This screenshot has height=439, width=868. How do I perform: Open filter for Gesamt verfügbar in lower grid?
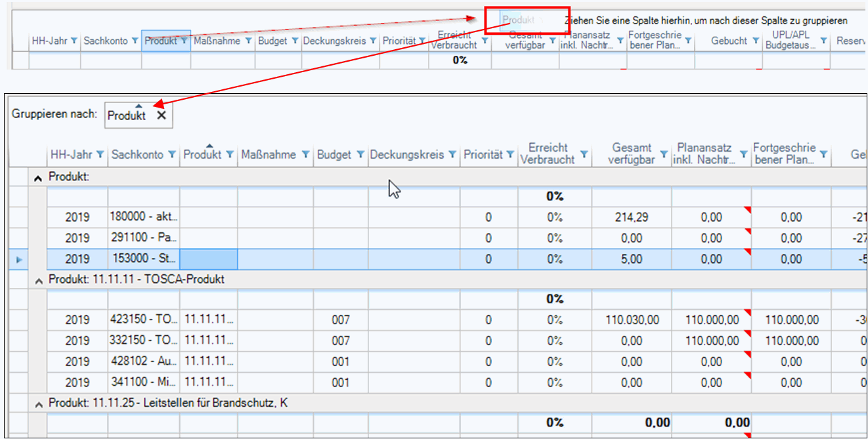[x=664, y=155]
